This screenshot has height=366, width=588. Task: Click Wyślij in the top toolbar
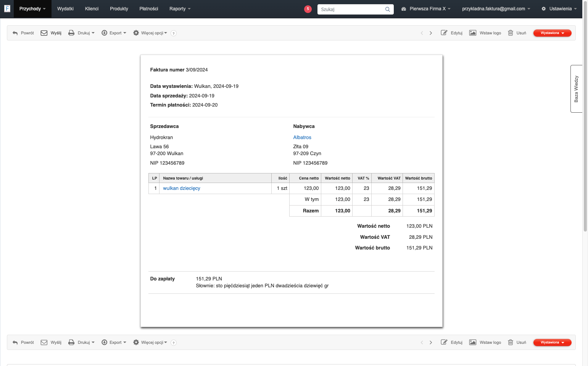click(x=51, y=33)
